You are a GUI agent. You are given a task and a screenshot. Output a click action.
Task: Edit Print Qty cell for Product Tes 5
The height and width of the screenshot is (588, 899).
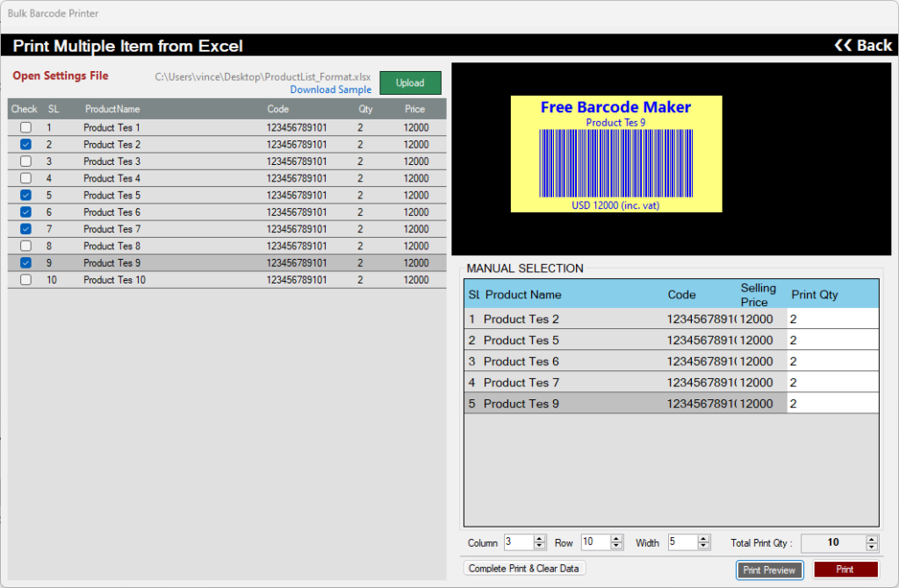coord(831,341)
